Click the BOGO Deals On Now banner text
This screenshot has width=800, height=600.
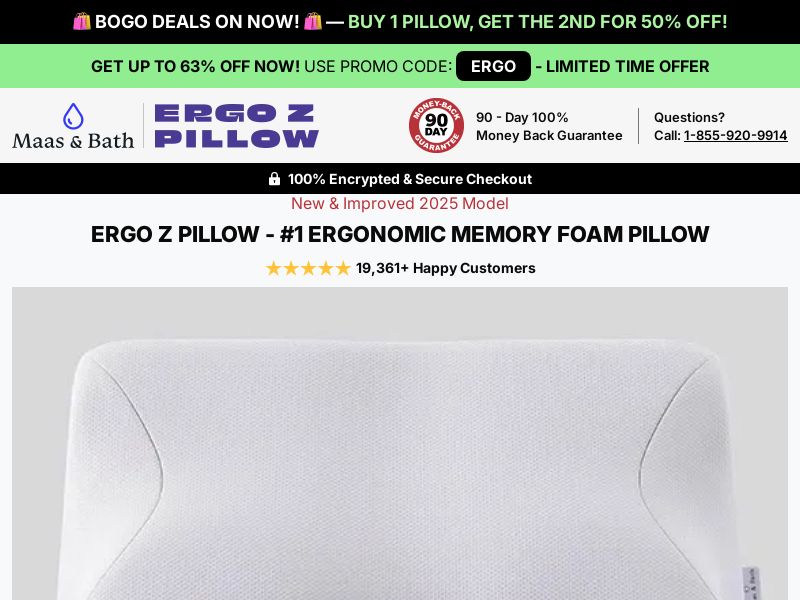(x=197, y=22)
